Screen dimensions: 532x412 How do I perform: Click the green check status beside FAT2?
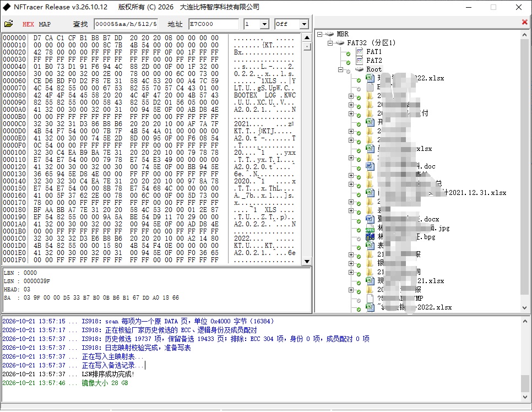(348, 62)
